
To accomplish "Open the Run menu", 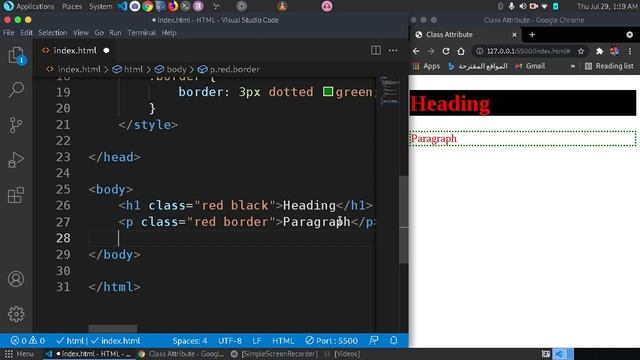I will tap(115, 33).
